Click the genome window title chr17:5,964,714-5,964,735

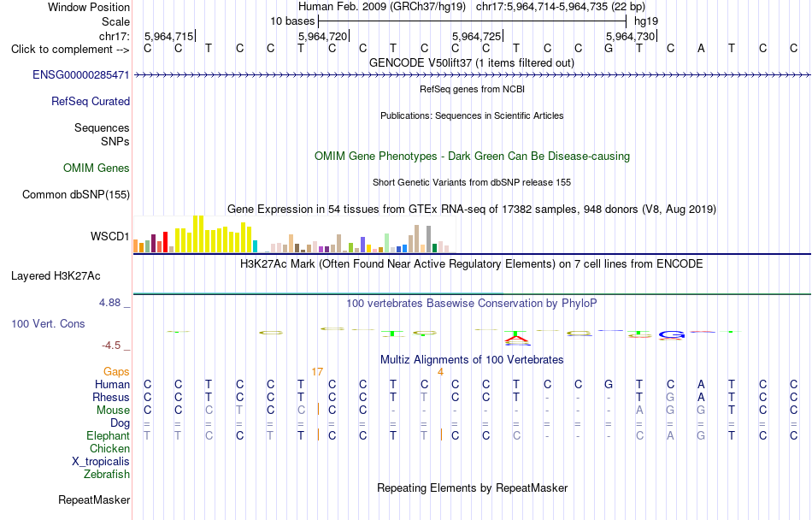(x=561, y=7)
